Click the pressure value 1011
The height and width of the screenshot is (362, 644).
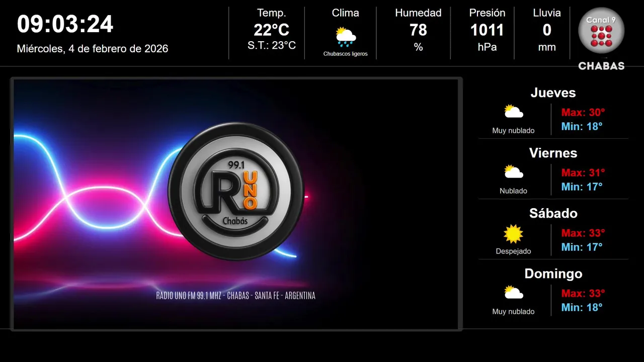tap(487, 30)
